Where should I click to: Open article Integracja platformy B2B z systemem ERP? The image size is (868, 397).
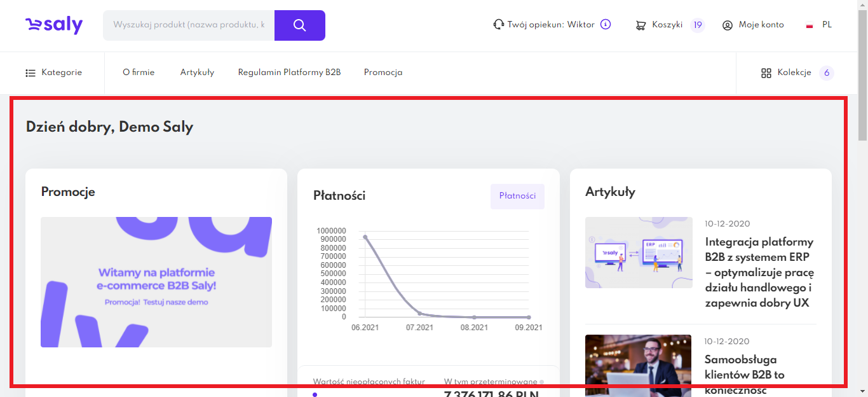[x=759, y=272]
